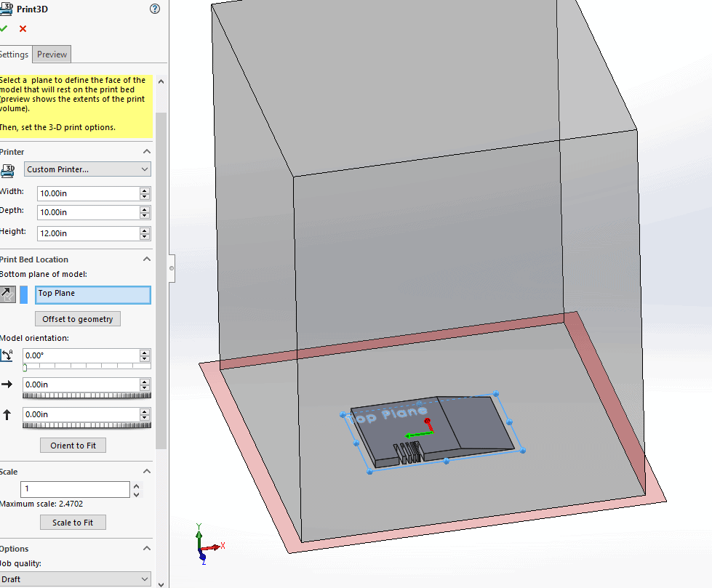
Task: Click the model rotation angle icon
Action: tap(8, 355)
